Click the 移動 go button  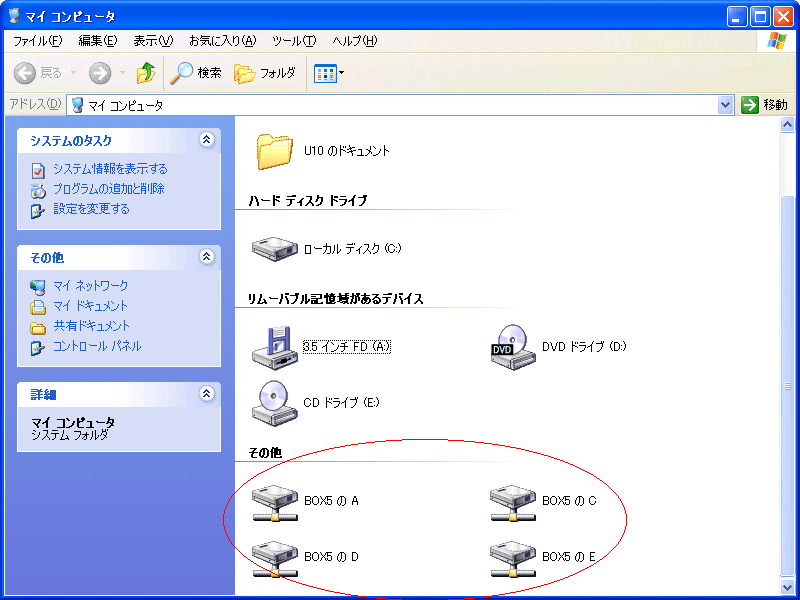764,105
